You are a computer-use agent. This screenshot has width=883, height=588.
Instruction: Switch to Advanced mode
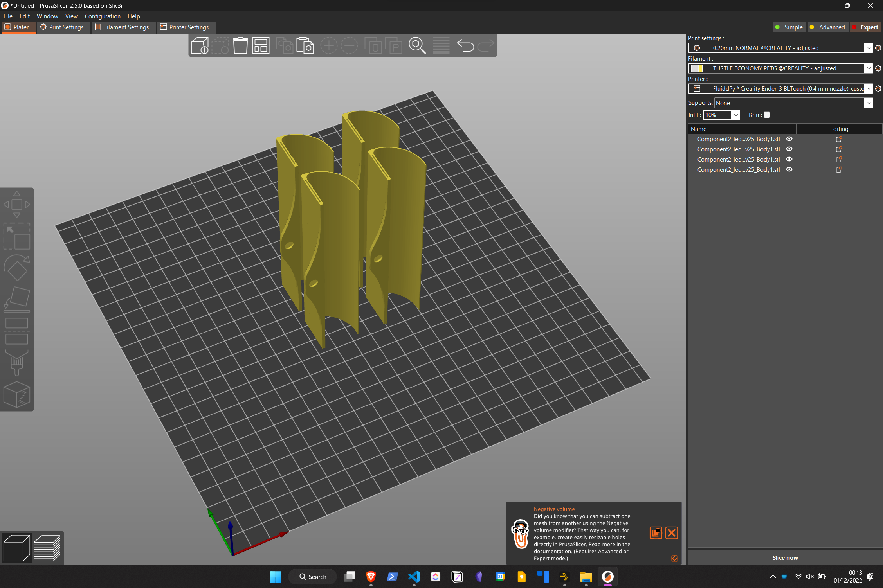click(827, 27)
